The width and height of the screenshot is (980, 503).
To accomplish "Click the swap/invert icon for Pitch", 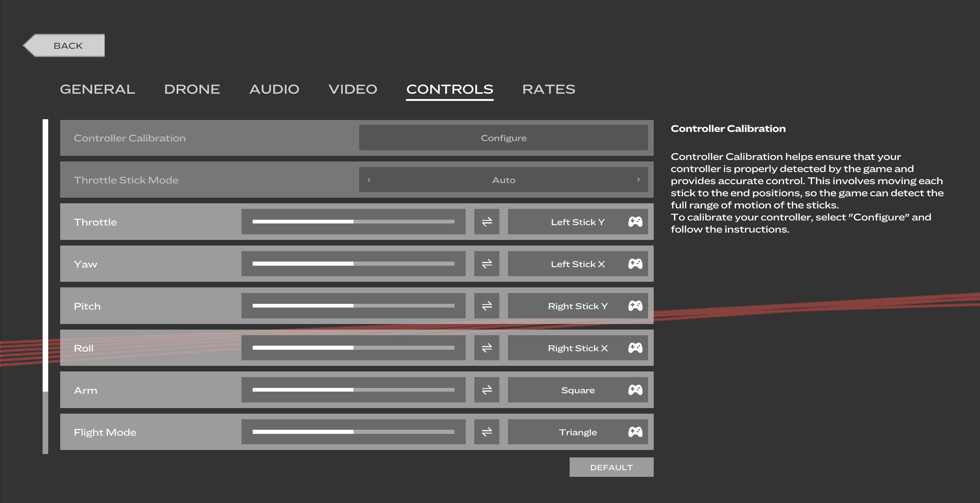I will 487,306.
